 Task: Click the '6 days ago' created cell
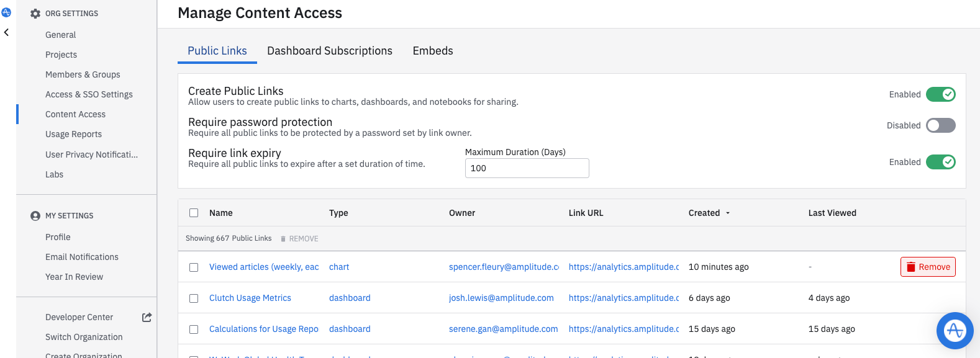coord(709,298)
